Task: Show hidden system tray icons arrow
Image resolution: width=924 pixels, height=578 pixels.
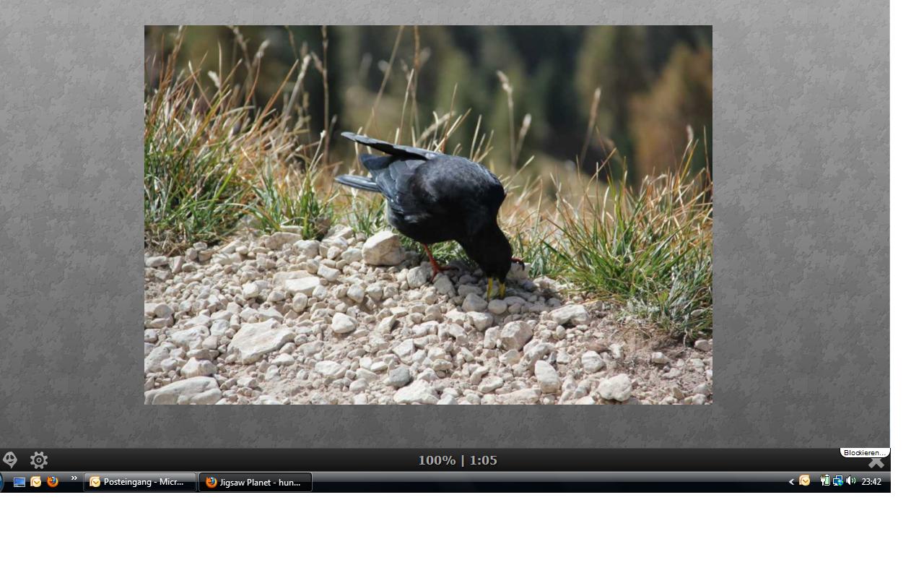Action: point(791,482)
